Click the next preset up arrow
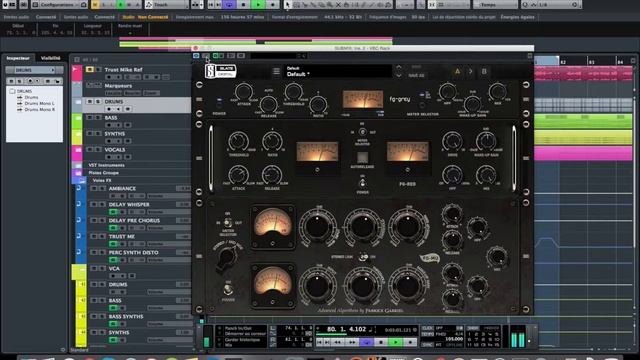This screenshot has width=640, height=360. [x=399, y=68]
